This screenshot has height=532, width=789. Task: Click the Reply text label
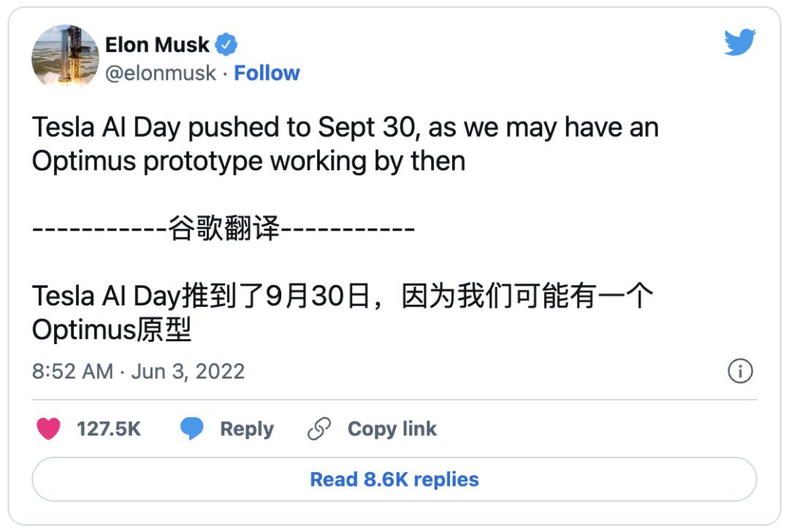tap(247, 429)
